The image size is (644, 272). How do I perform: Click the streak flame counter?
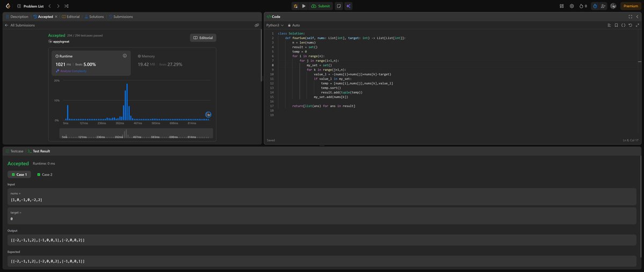coord(583,6)
